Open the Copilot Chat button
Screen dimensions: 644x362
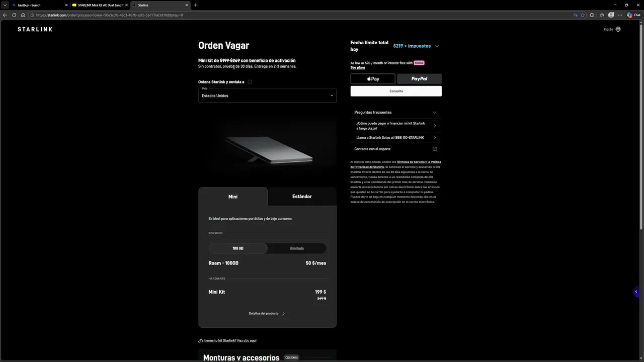(633, 15)
